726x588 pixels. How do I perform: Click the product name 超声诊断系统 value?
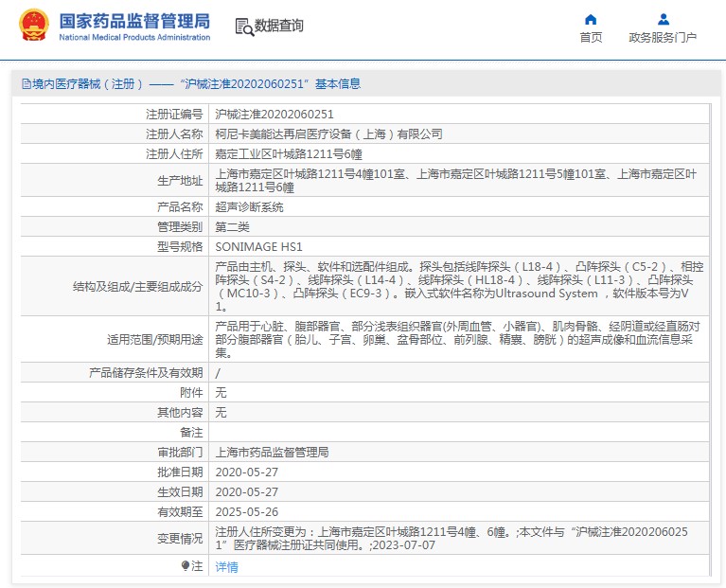pos(249,206)
